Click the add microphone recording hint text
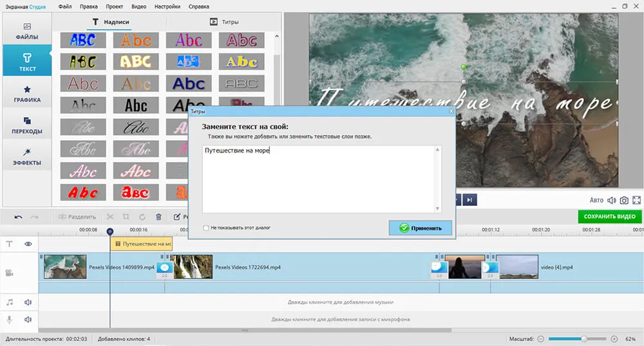Screen dimensions: 644x346 pos(341,320)
